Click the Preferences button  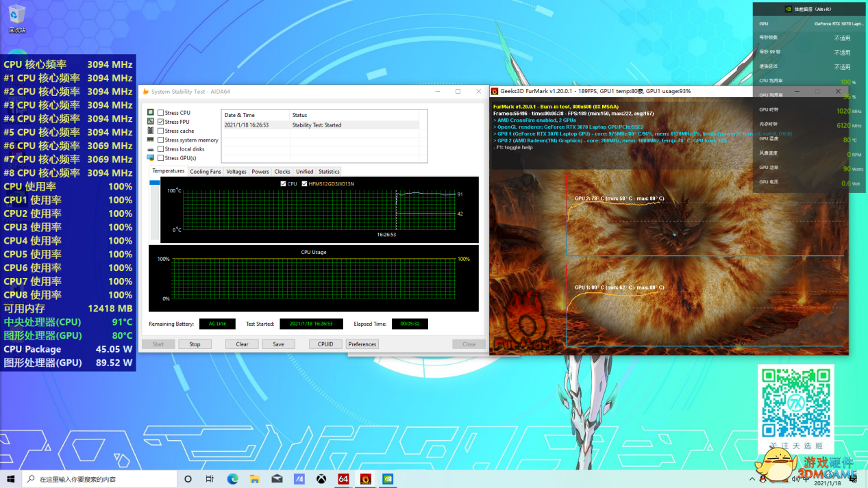(362, 344)
